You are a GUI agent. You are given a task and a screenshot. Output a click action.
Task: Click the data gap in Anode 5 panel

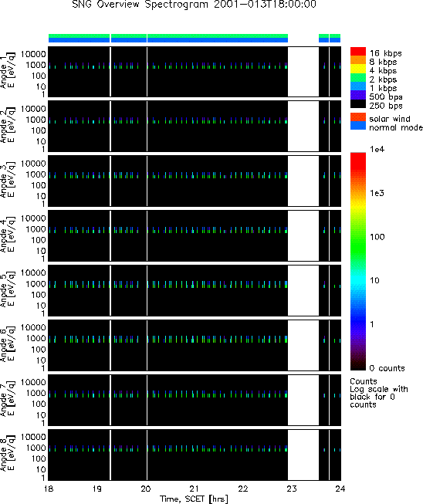303,290
